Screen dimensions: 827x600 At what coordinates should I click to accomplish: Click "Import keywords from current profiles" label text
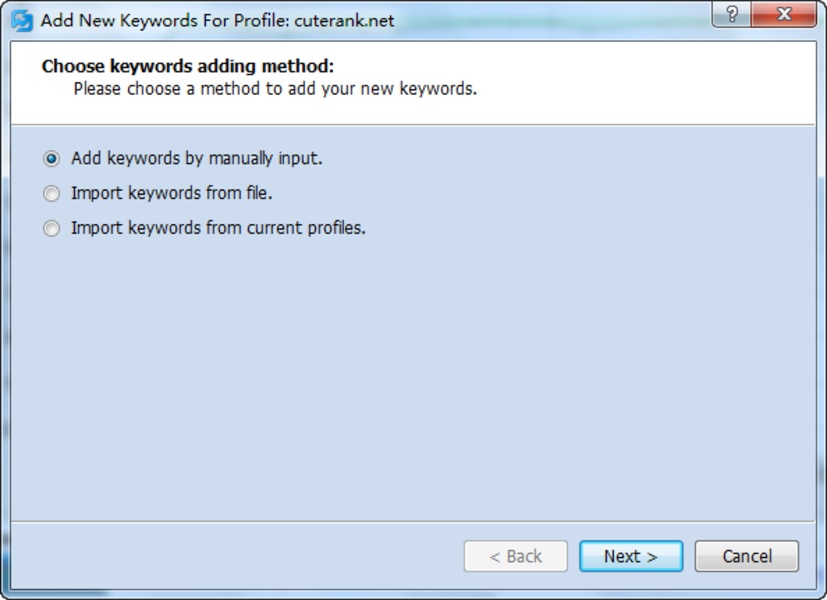(218, 228)
